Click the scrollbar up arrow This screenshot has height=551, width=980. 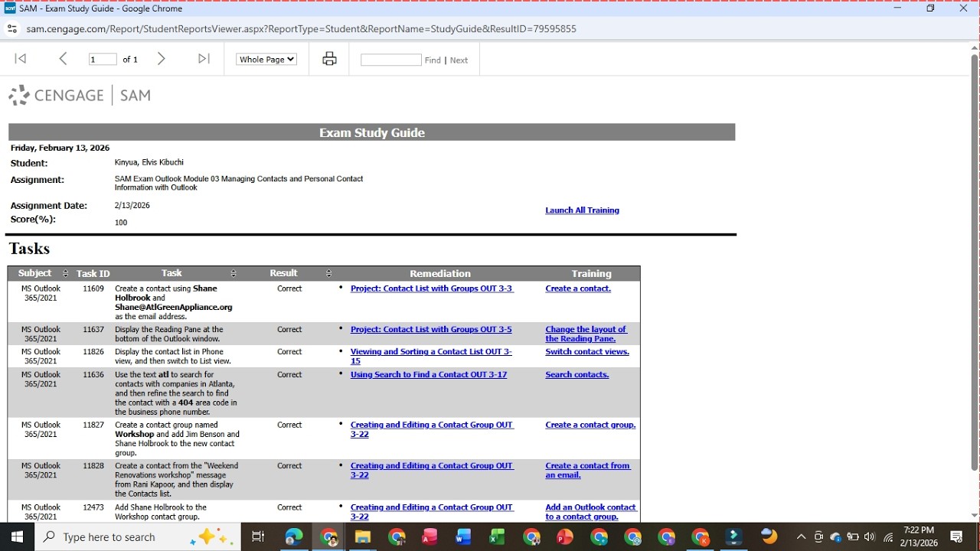[x=975, y=47]
